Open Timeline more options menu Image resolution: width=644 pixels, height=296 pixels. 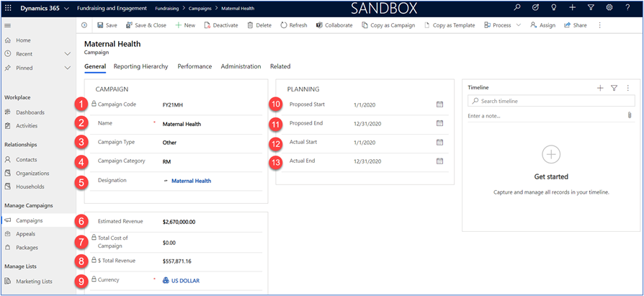pyautogui.click(x=627, y=87)
